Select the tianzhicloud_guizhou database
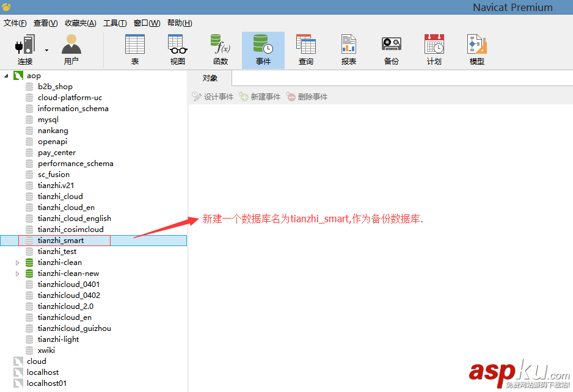This screenshot has width=573, height=392. 74,328
